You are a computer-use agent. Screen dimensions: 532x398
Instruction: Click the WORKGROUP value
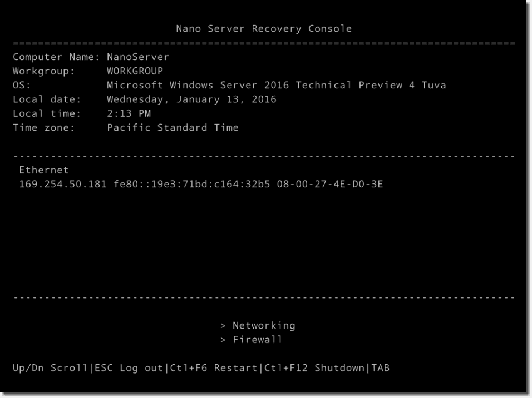pos(135,71)
